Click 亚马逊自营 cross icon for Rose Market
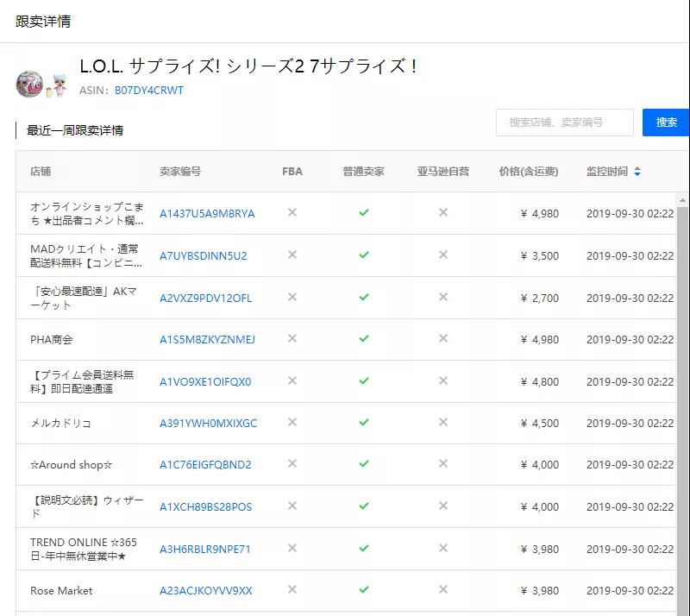The image size is (690, 616). pos(443,589)
